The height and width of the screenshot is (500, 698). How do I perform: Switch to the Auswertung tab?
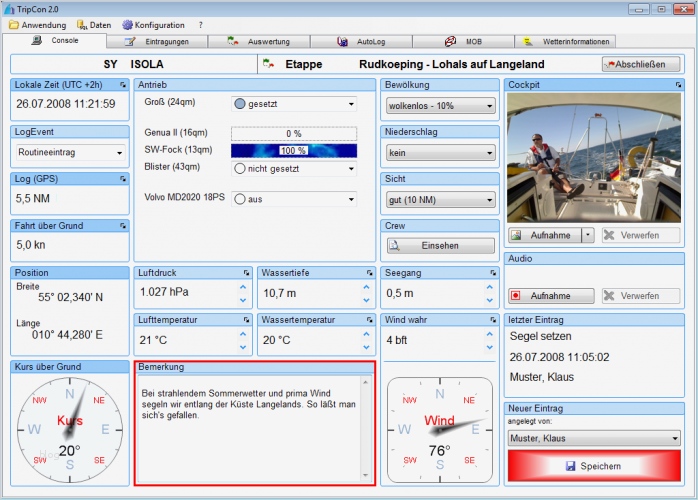pos(259,41)
